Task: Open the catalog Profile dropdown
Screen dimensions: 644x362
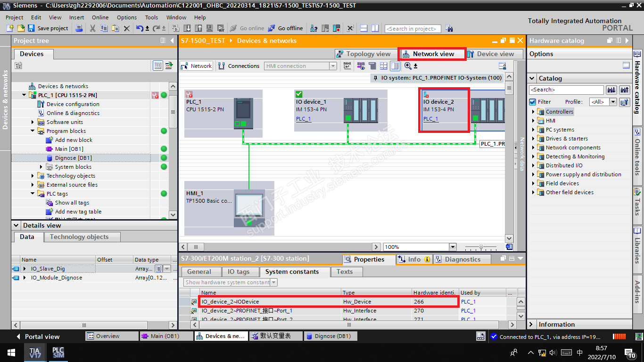Action: click(613, 102)
